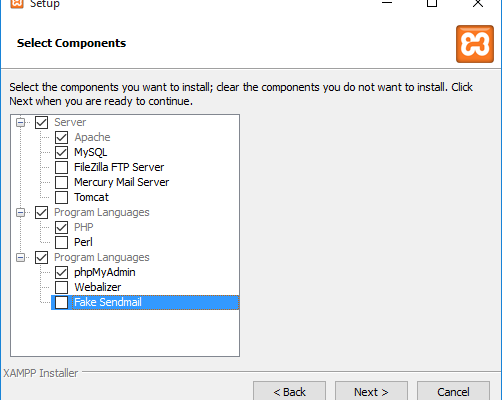The height and width of the screenshot is (400, 502).
Task: Check the Webalizer checkbox
Action: (x=62, y=287)
